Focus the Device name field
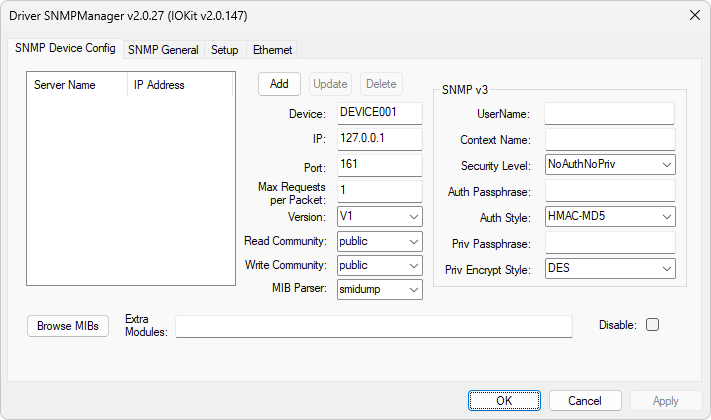 pos(380,113)
